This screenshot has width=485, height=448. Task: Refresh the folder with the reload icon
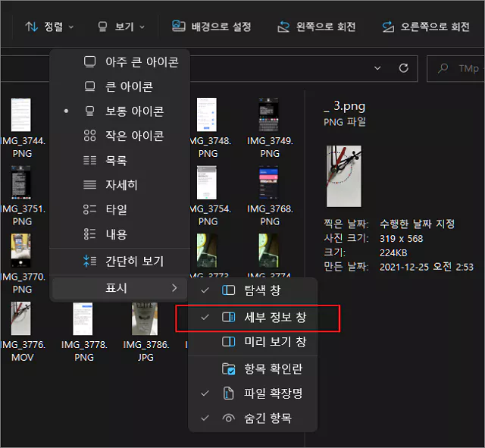[404, 68]
